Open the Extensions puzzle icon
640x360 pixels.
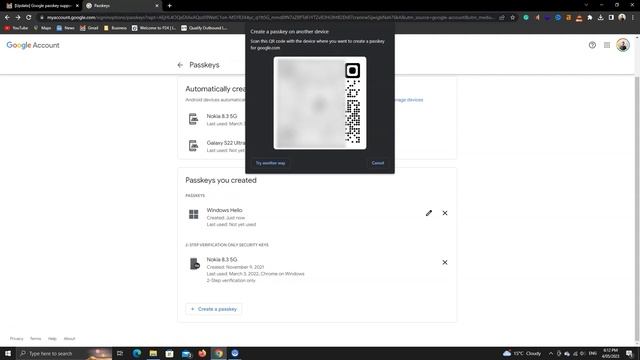(x=590, y=18)
